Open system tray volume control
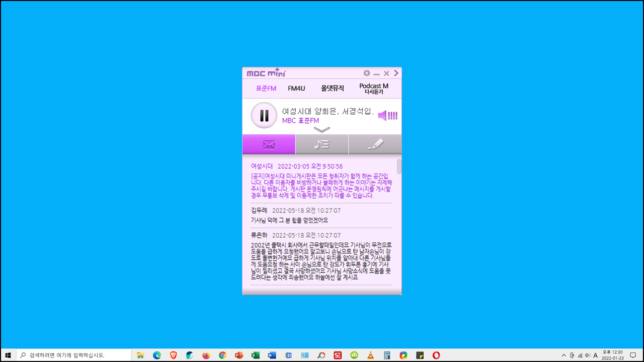The height and width of the screenshot is (362, 644). pyautogui.click(x=588, y=355)
